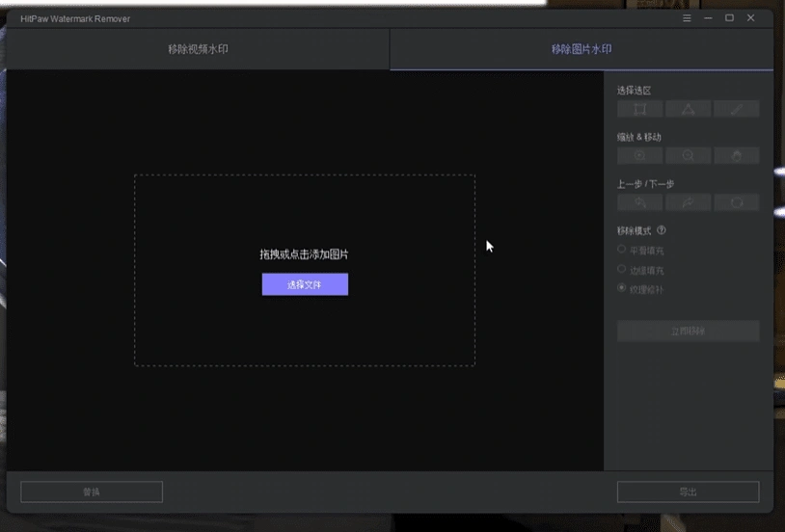
Task: Click the 导出 export button
Action: tap(688, 492)
